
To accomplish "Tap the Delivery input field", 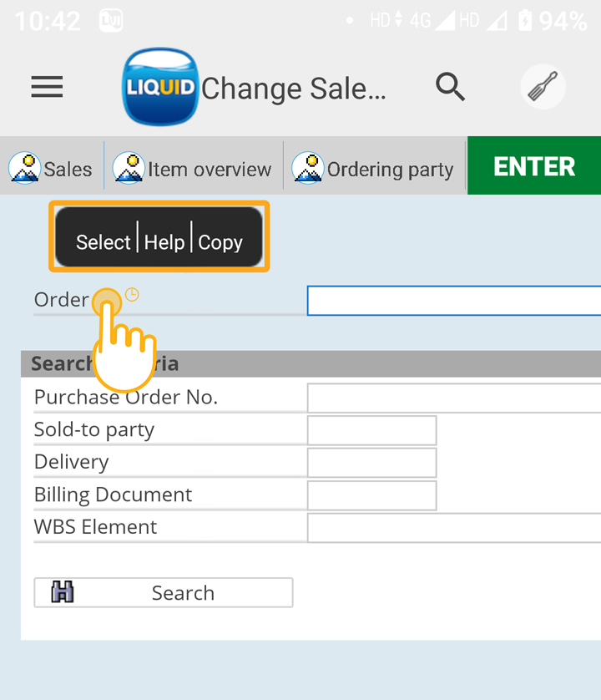I will (x=371, y=463).
